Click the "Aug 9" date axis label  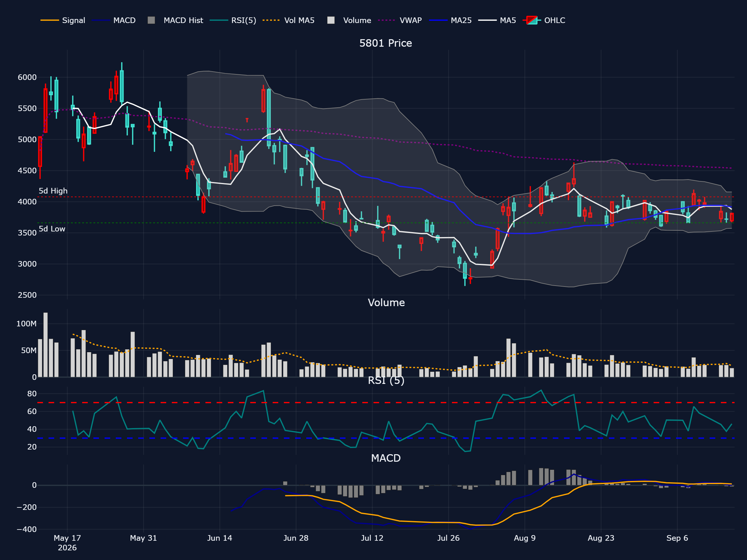pos(525,538)
